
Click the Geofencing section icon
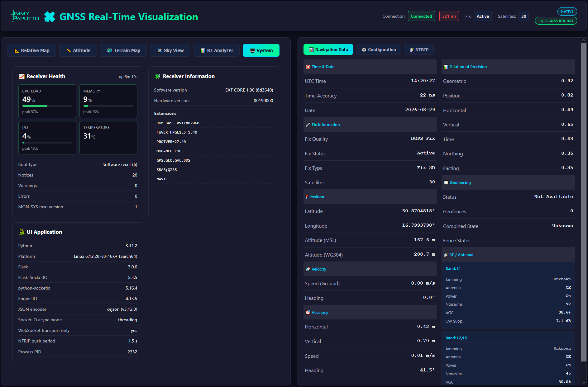(446, 183)
